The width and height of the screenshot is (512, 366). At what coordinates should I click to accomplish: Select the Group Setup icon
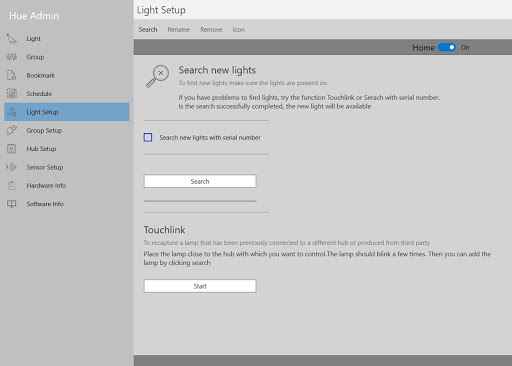[11, 130]
